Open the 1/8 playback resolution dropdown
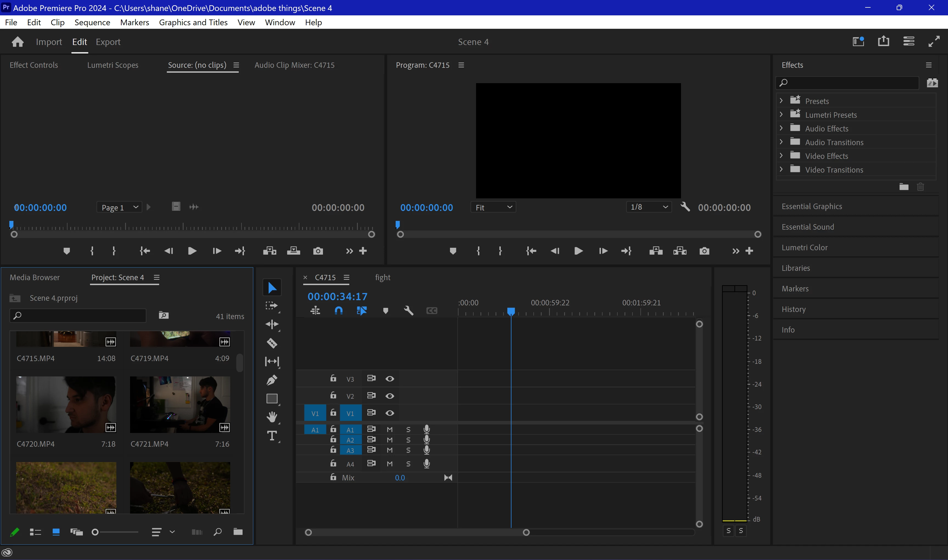This screenshot has width=948, height=560. (649, 207)
